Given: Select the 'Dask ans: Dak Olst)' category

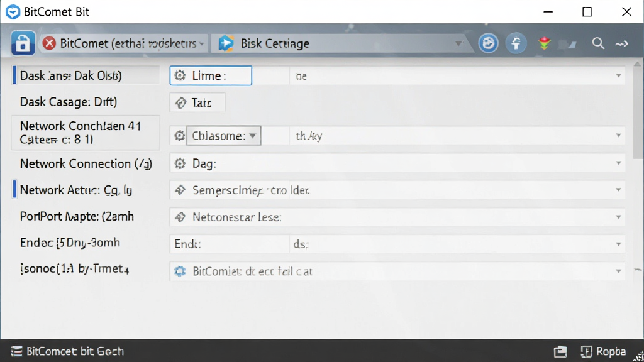Looking at the screenshot, I should pos(86,75).
